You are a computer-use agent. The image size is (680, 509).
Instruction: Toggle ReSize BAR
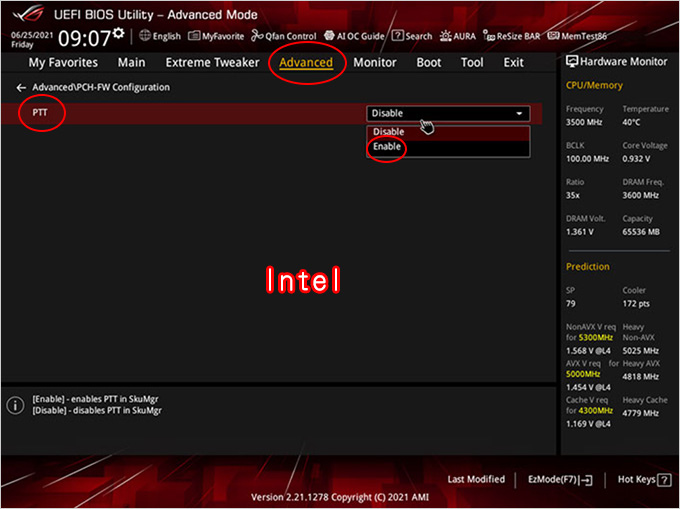(512, 36)
